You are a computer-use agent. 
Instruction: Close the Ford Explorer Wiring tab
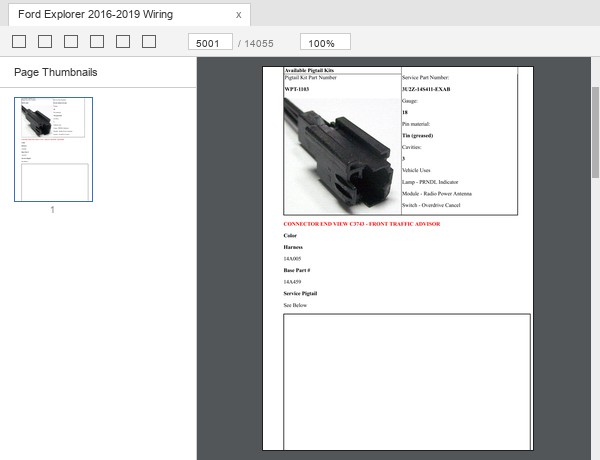238,15
